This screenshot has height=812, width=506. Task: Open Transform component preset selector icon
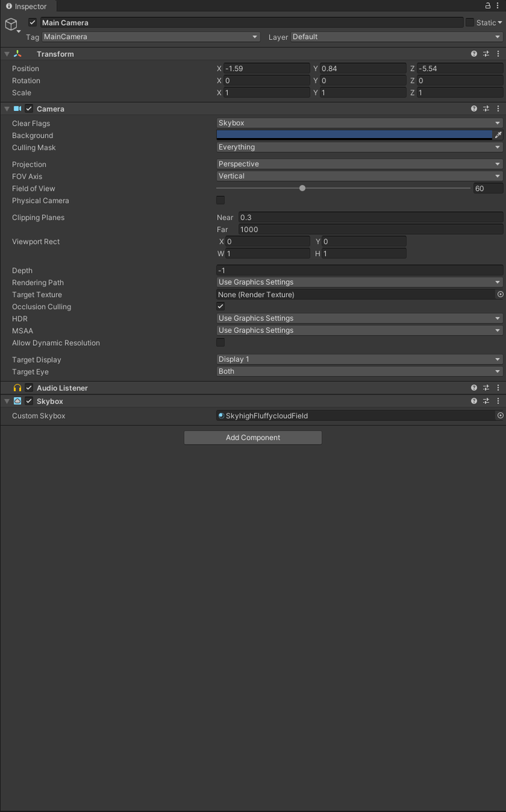[x=486, y=54]
